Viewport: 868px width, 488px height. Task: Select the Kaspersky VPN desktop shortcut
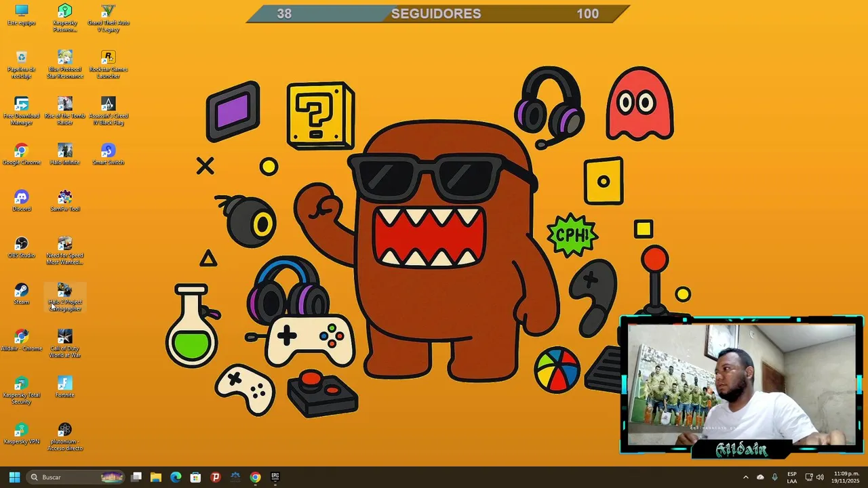point(21,434)
